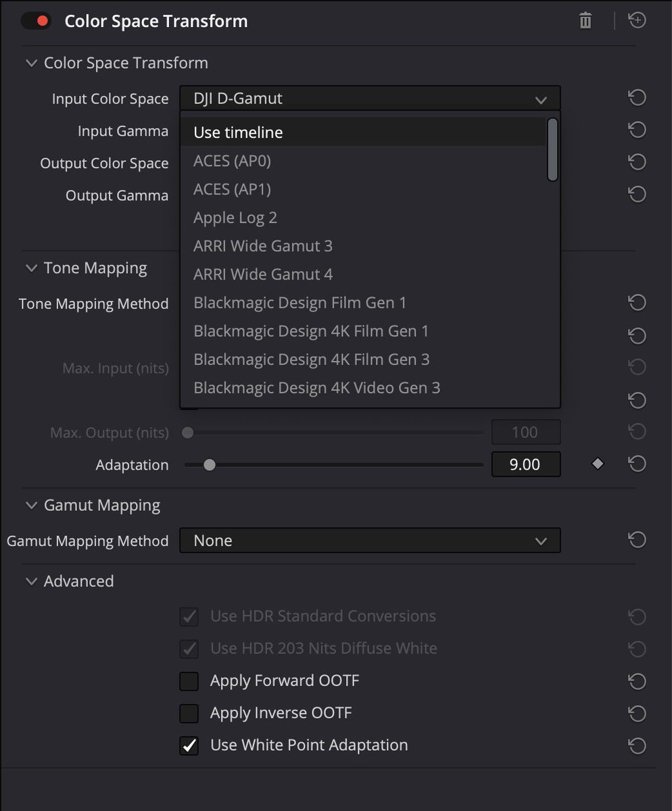Screen dimensions: 672x811
Task: Reset the Output Gamma setting
Action: tap(637, 195)
